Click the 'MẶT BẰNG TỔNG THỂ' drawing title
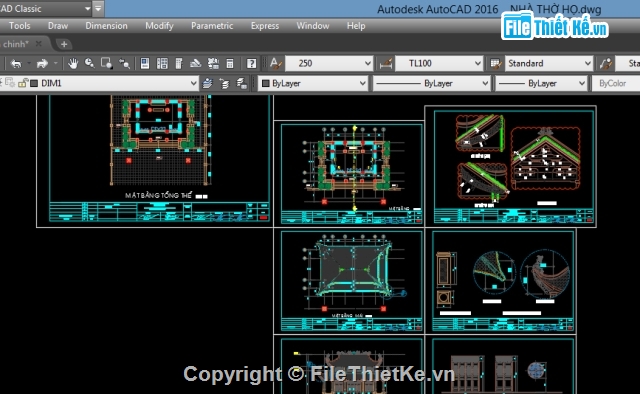This screenshot has height=394, width=640. tap(158, 195)
